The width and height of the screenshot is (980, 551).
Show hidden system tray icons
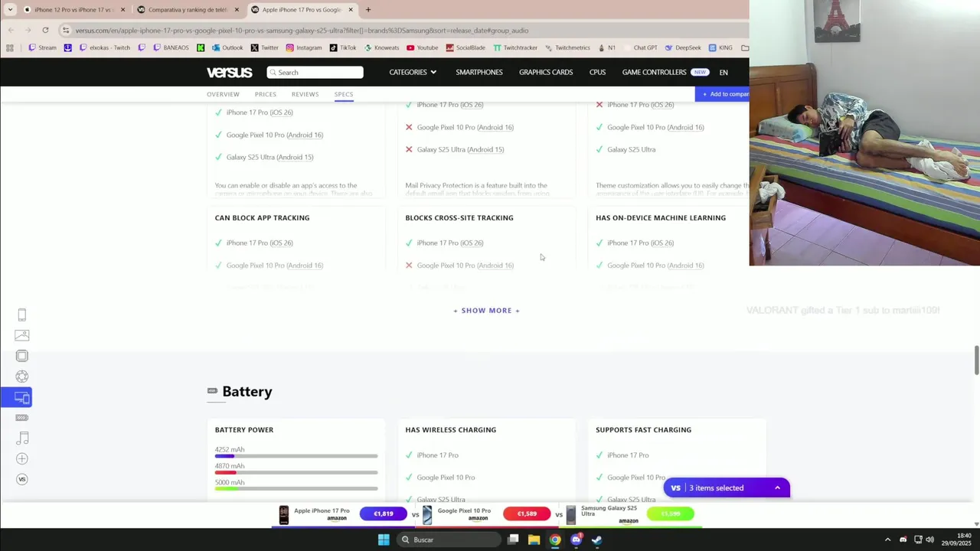[887, 540]
